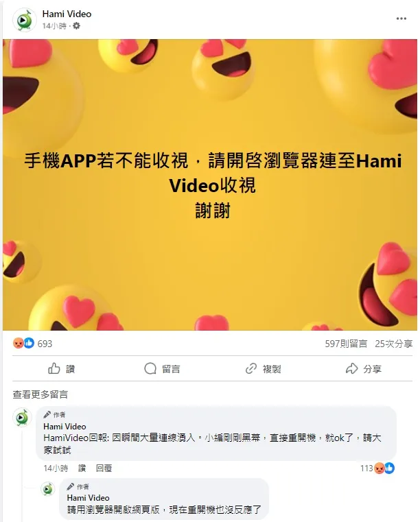
Task: Open the yellow emoji announcement image
Action: pyautogui.click(x=210, y=185)
